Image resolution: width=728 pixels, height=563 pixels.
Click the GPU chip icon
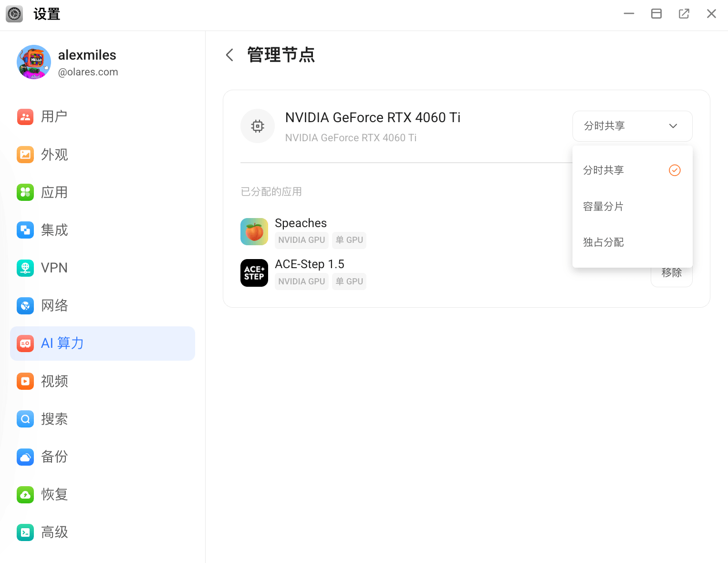point(258,126)
